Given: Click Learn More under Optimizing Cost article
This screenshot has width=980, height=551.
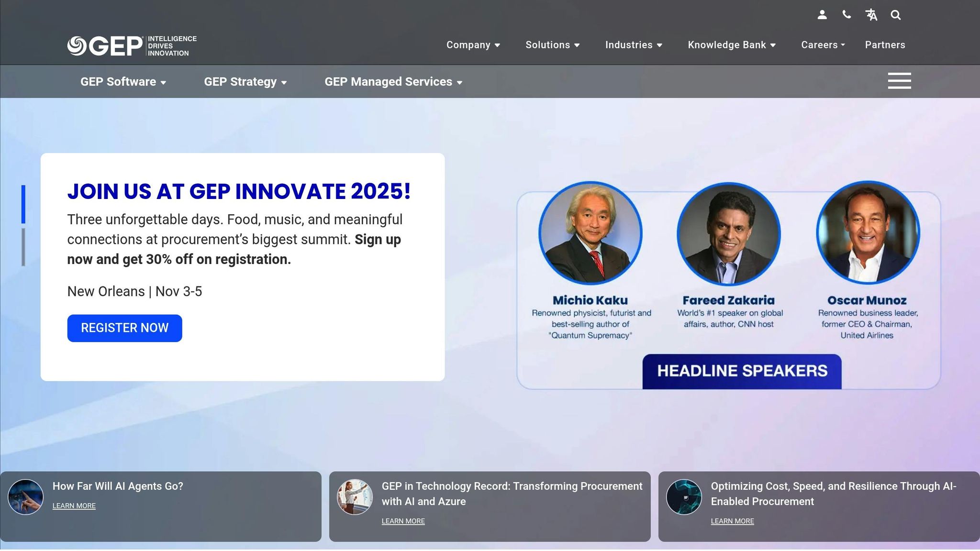Looking at the screenshot, I should point(732,521).
